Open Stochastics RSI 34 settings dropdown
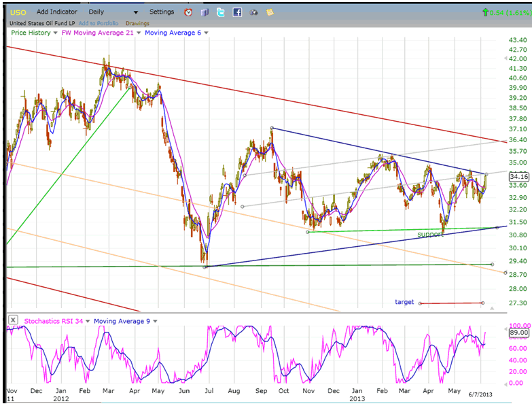532x406 pixels. pyautogui.click(x=87, y=321)
